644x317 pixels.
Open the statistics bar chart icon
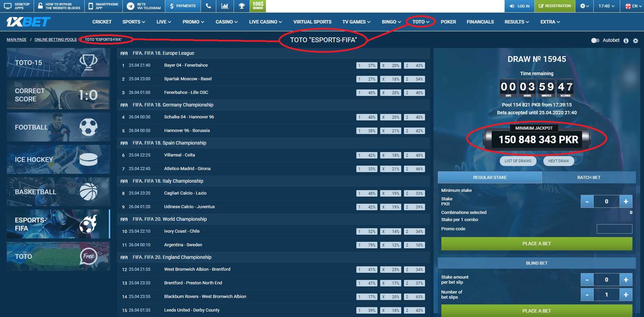click(225, 6)
